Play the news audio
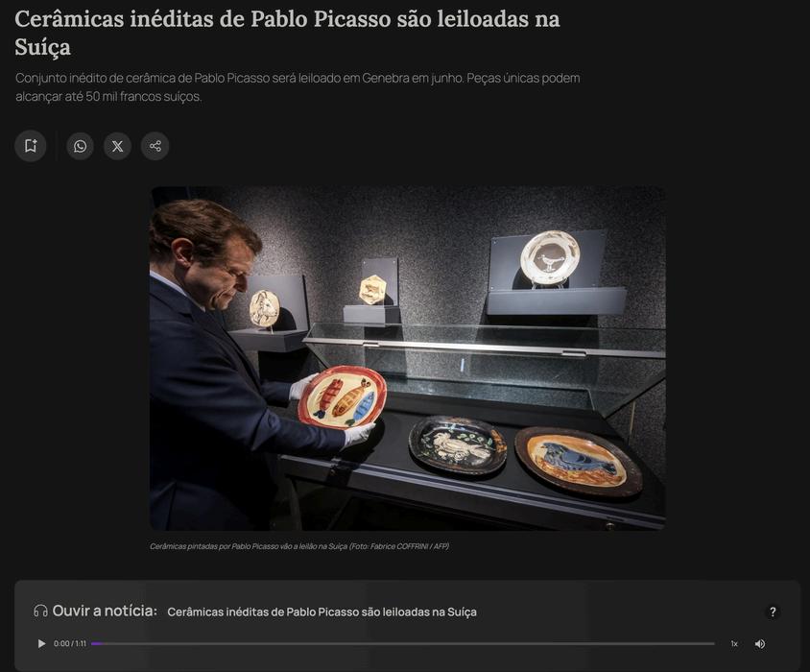Viewport: 810px width, 672px height. (x=41, y=643)
